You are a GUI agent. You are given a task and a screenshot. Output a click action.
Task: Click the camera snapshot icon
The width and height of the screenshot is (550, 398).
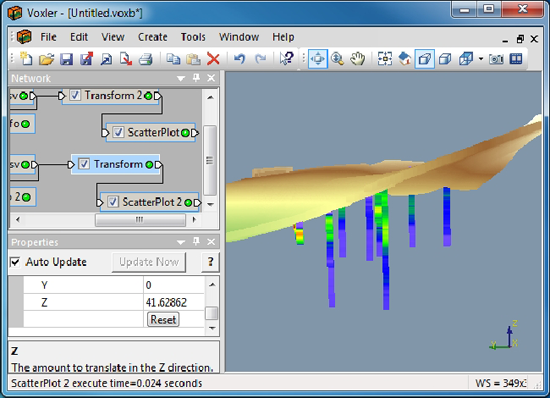(496, 59)
